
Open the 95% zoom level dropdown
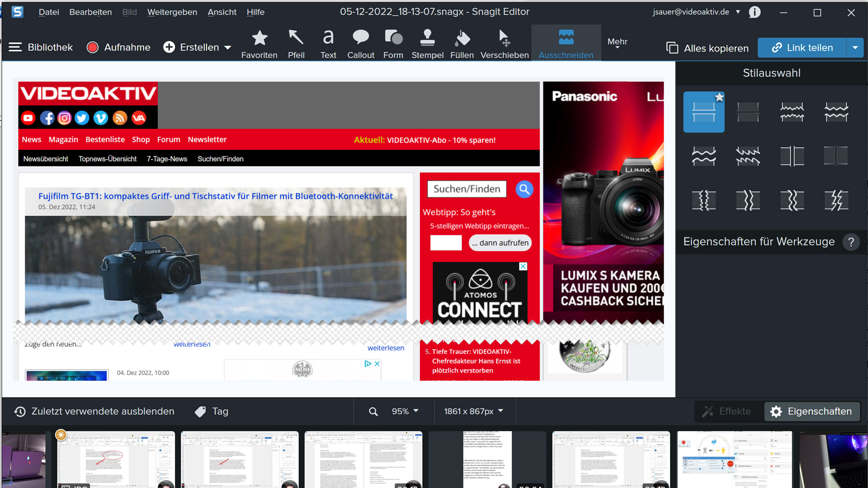point(405,412)
